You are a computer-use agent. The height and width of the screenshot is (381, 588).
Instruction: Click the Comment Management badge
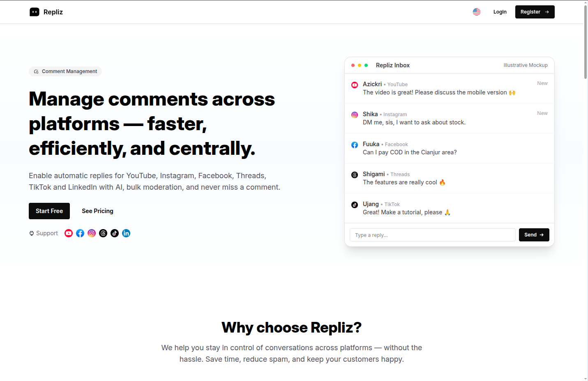pos(65,71)
